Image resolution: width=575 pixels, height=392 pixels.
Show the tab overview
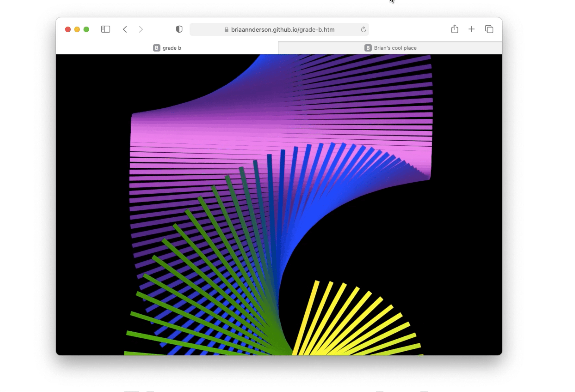click(x=489, y=29)
